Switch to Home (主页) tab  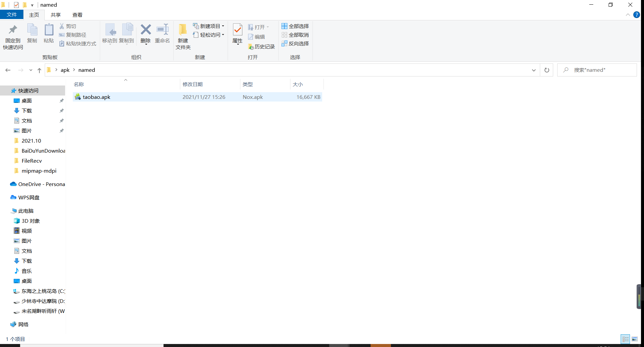(x=34, y=15)
